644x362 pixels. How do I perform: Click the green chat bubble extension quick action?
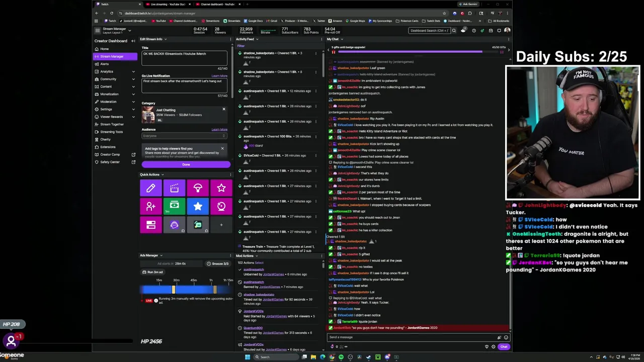(198, 225)
